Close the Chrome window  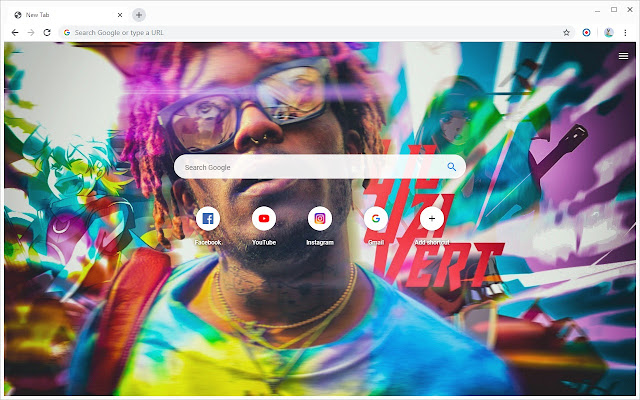630,10
